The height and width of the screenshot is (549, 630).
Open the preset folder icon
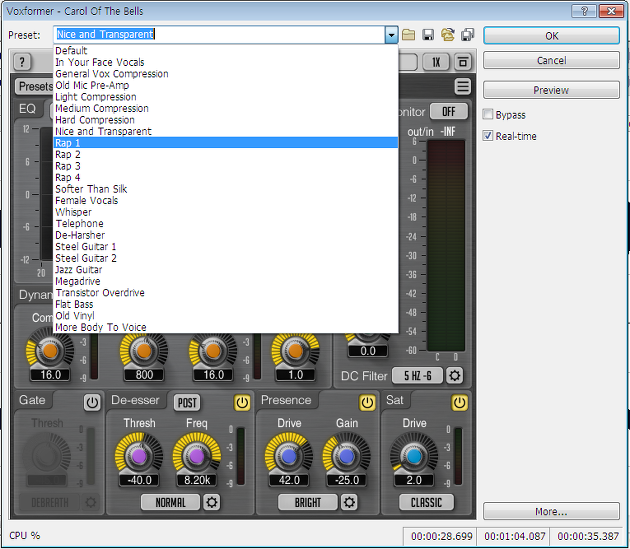(408, 35)
